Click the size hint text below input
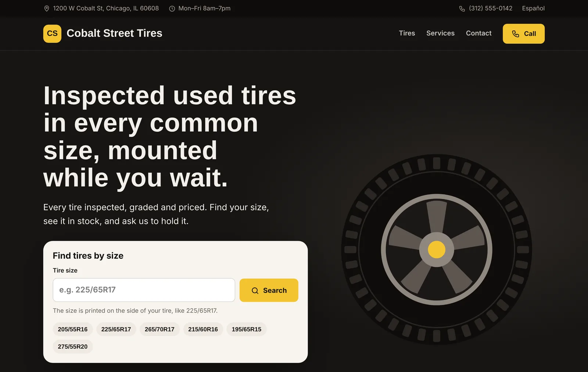The height and width of the screenshot is (372, 588). [x=135, y=311]
